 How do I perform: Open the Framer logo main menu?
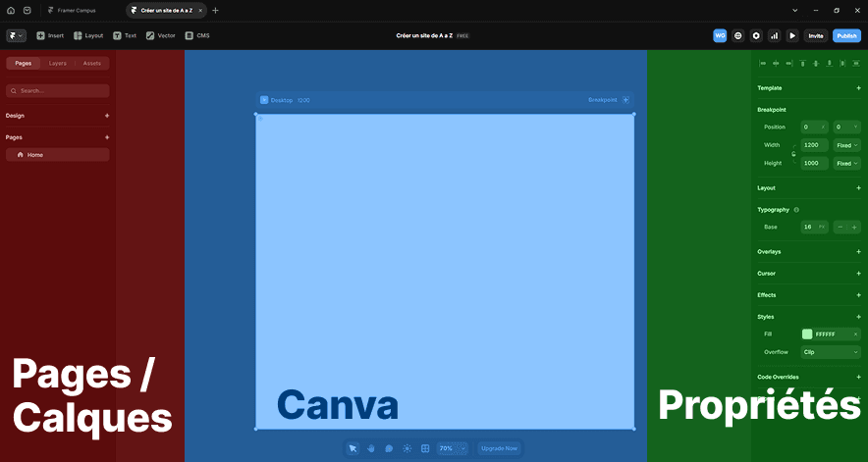[x=16, y=35]
